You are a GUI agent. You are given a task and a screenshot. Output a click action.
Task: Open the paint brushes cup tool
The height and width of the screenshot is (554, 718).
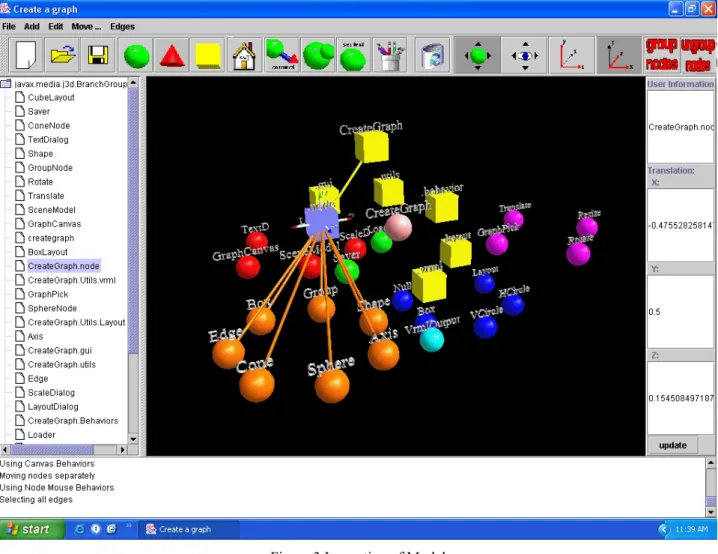tap(390, 55)
